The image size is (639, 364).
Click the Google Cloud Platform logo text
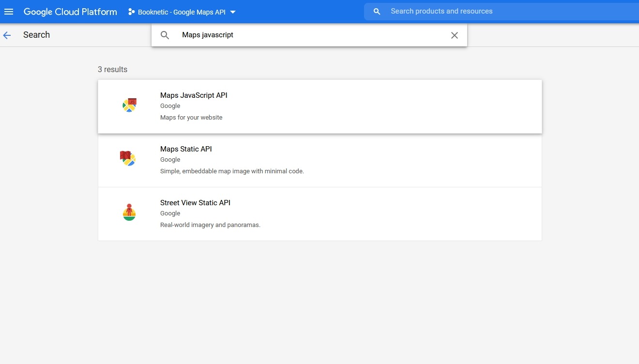(x=70, y=12)
